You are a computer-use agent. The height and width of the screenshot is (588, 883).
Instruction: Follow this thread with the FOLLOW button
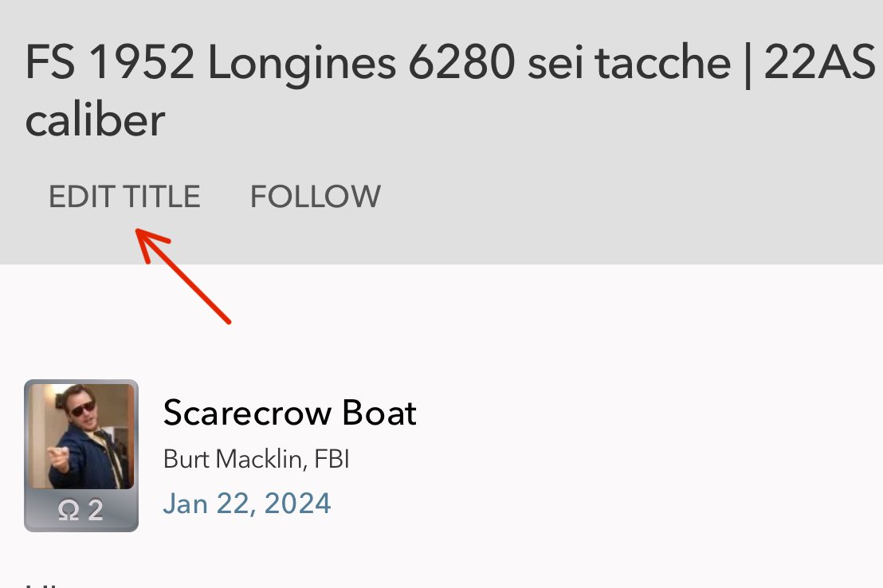click(x=316, y=197)
